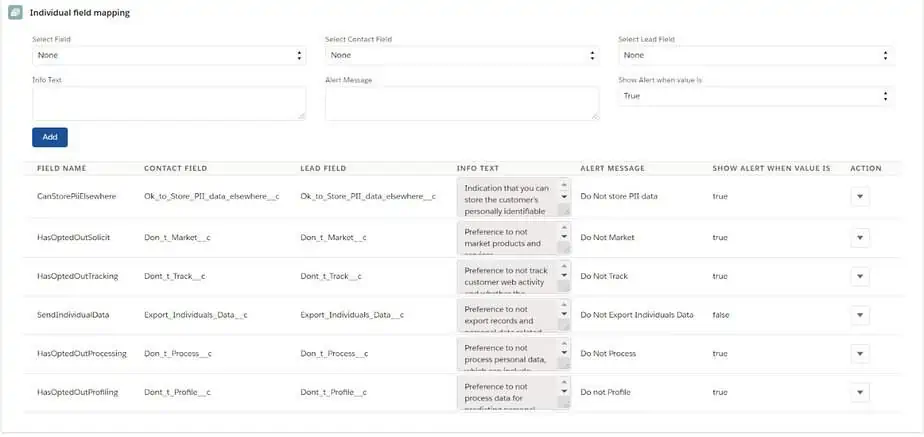924x437 pixels.
Task: Click up arrow in CanStorePiiElsewhere info text
Action: [x=564, y=185]
